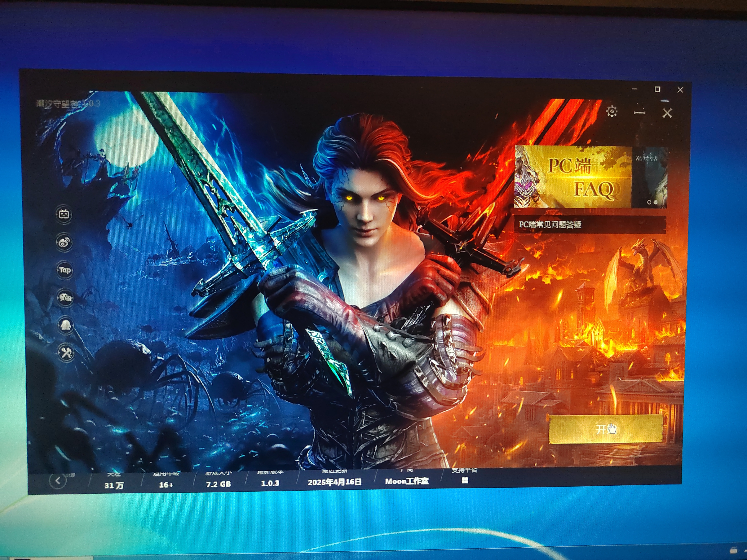The height and width of the screenshot is (560, 747).
Task: Open the PC端 FAQ banner
Action: tap(573, 177)
